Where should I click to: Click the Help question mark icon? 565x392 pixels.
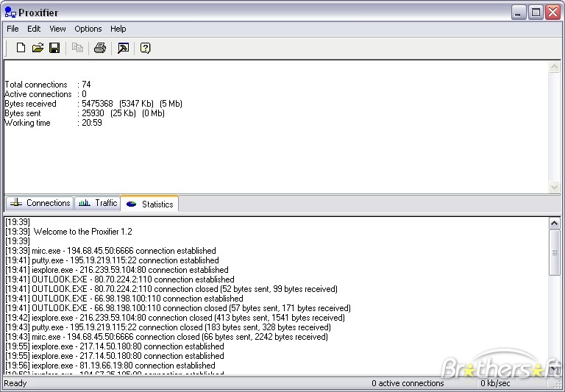point(145,48)
